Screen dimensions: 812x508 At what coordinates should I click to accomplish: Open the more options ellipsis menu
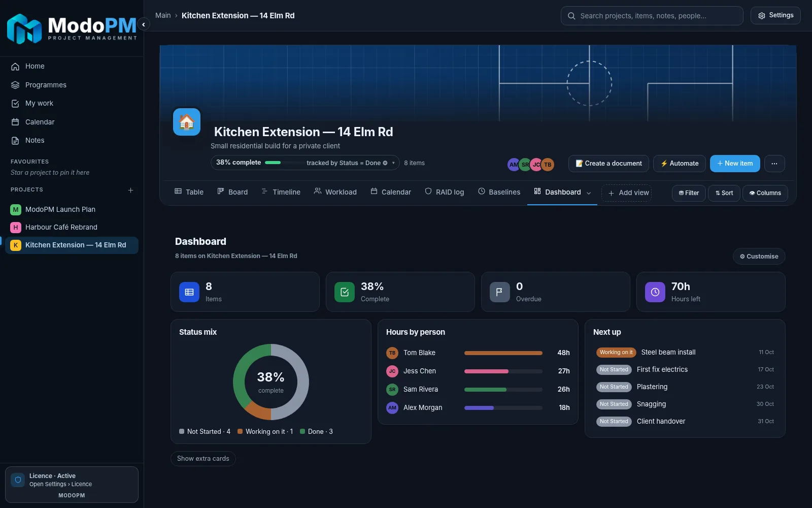(774, 164)
